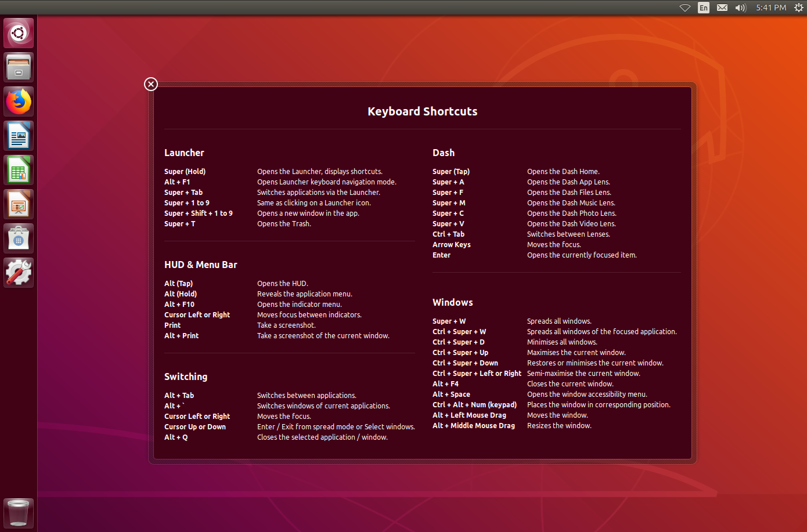
Task: Click the "Windows" section heading
Action: (453, 302)
